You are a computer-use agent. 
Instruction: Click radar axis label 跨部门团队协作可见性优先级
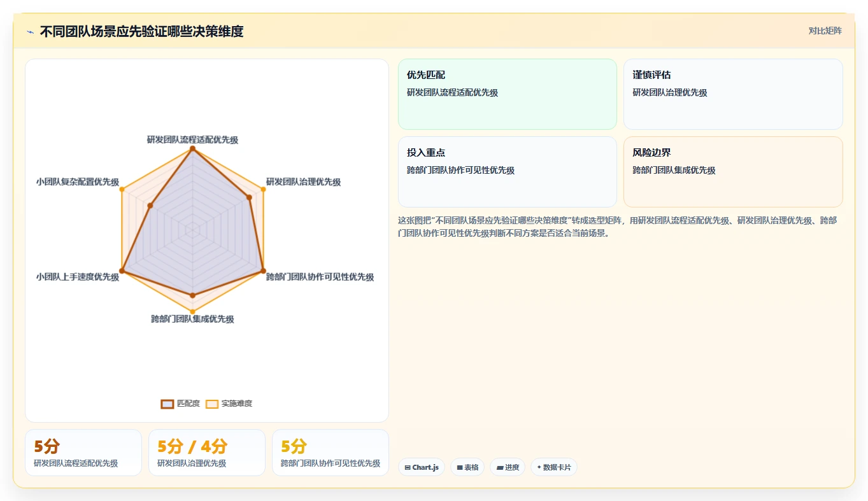320,277
